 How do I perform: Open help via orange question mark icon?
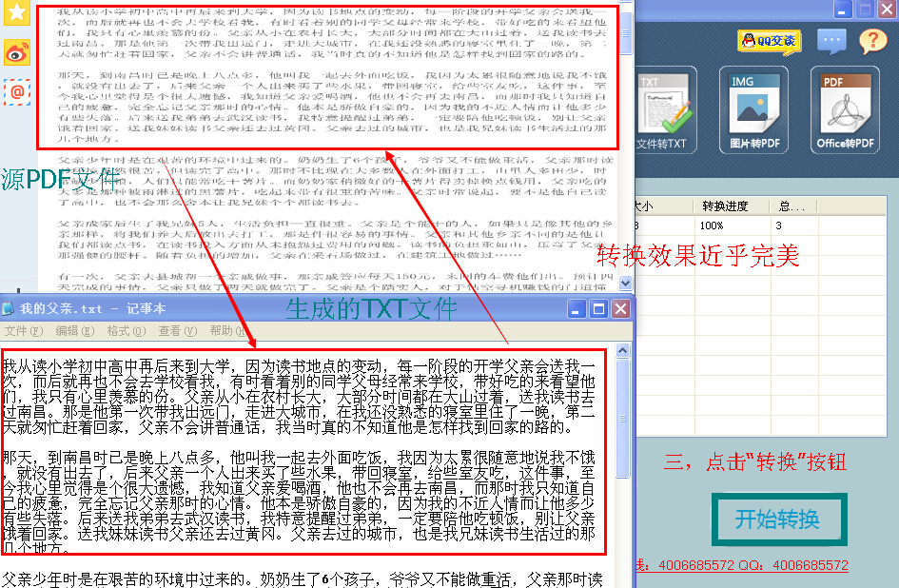872,41
